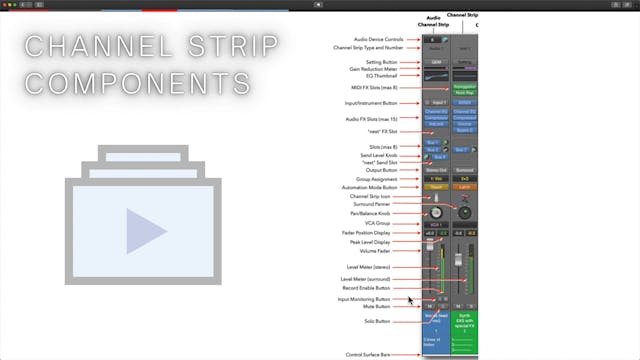Mute the second channel strip with its M button
640x360 pixels.
pos(458,306)
